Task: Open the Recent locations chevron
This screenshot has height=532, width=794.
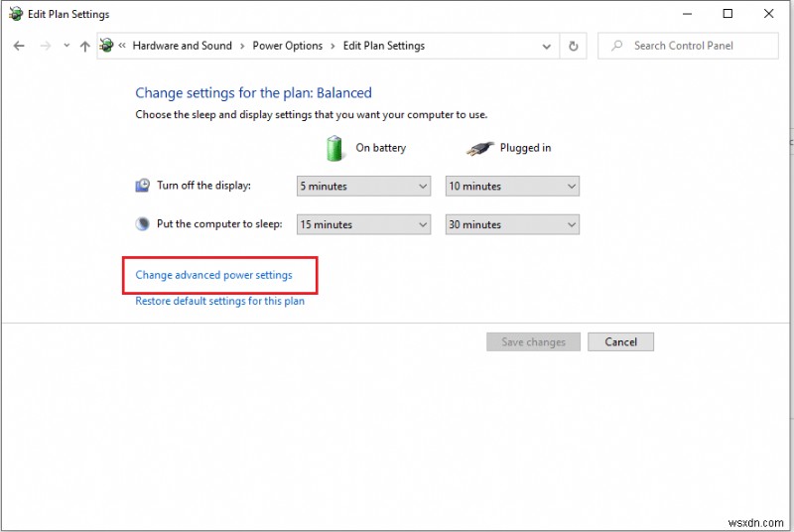Action: point(66,46)
